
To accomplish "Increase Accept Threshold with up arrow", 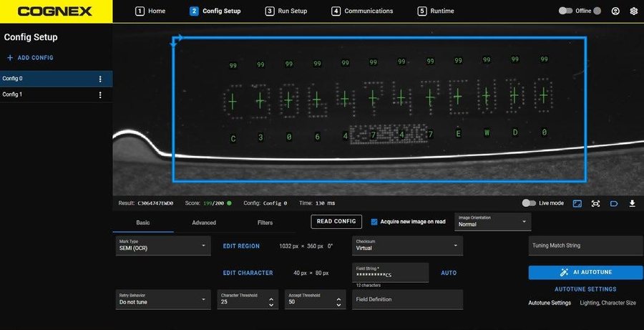I will [x=338, y=299].
